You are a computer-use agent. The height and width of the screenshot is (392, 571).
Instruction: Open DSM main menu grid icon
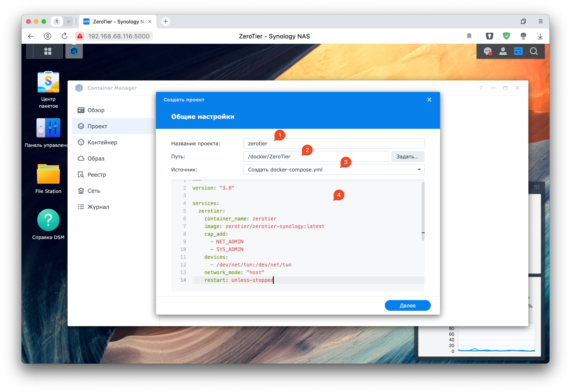point(48,51)
